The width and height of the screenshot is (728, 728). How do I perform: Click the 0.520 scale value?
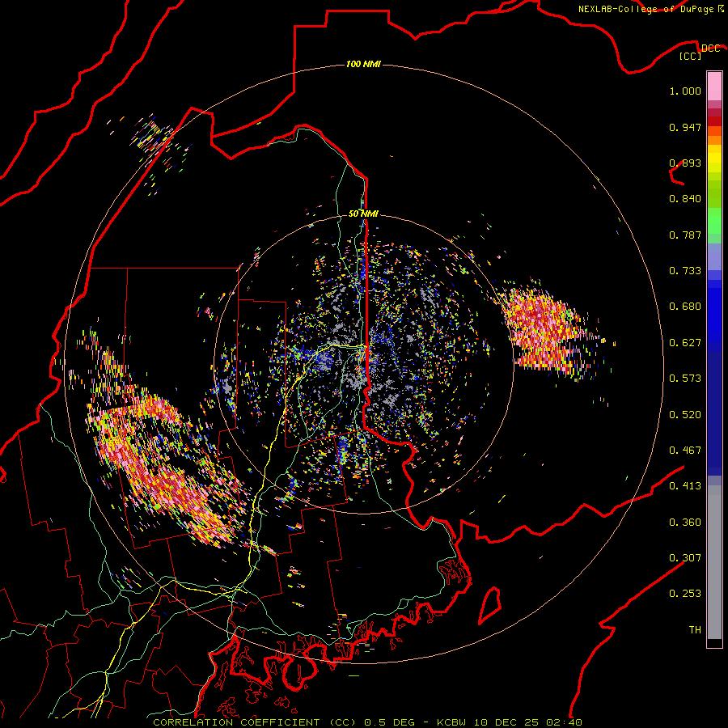tap(685, 415)
